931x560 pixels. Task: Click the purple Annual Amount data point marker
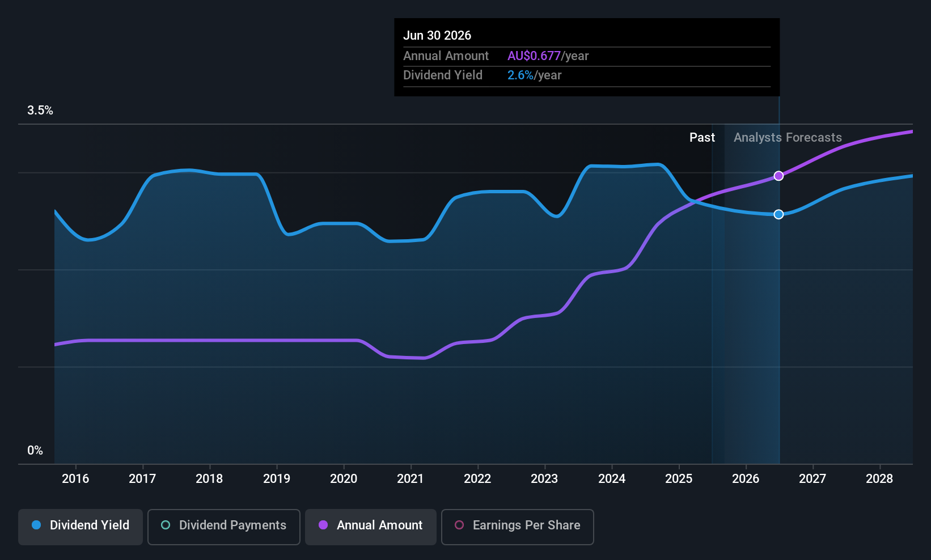[778, 176]
